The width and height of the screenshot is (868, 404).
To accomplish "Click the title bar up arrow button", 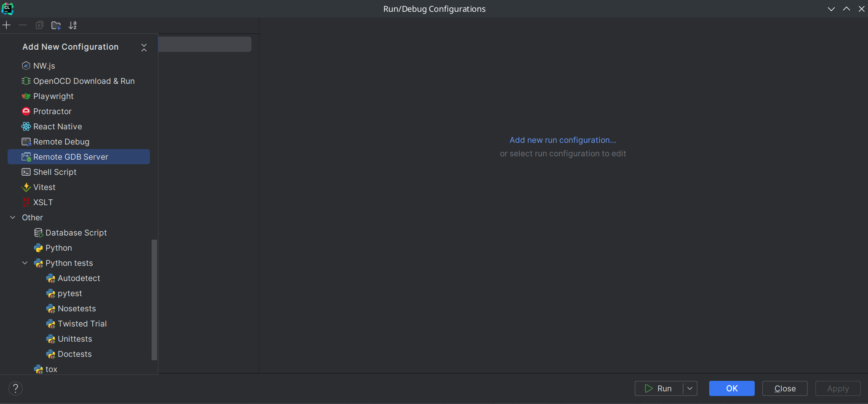I will point(846,9).
